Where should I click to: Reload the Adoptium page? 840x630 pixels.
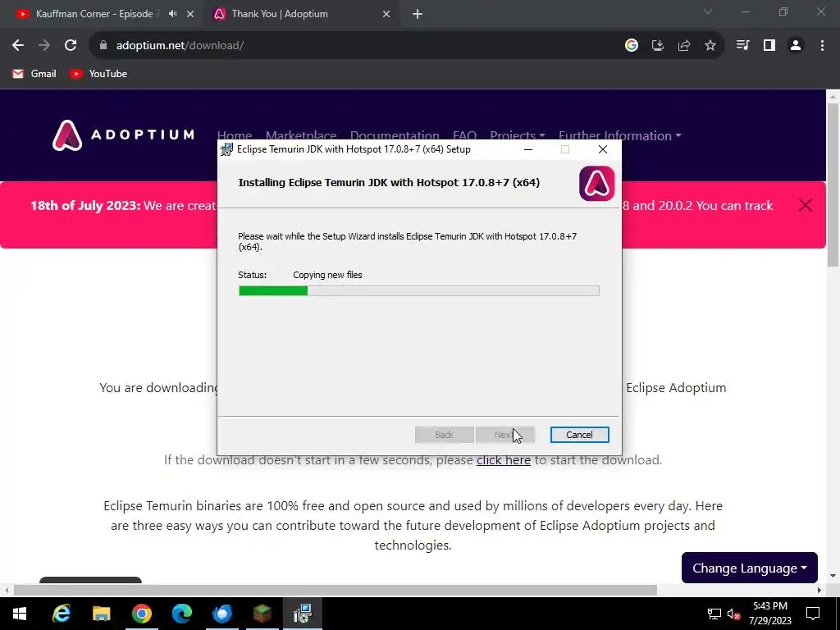tap(71, 46)
